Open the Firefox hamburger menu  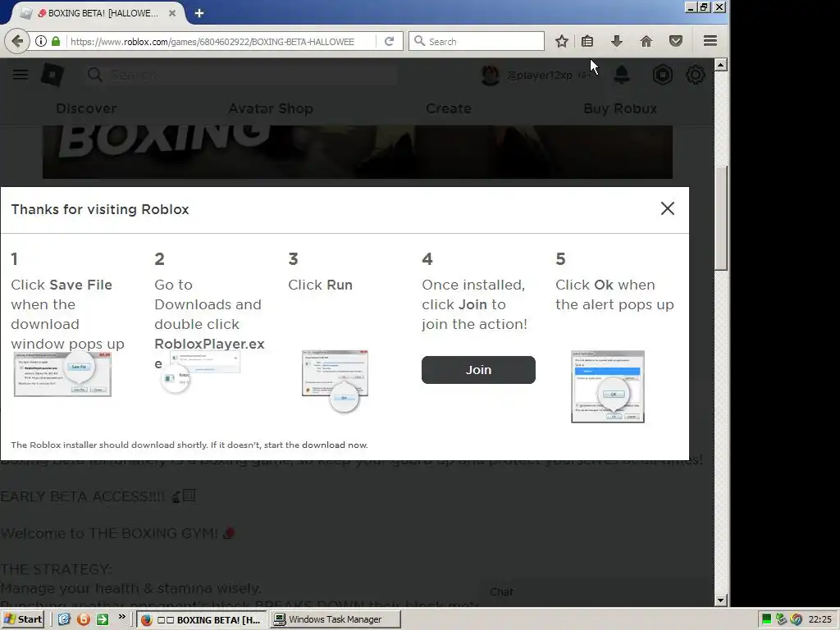click(710, 41)
